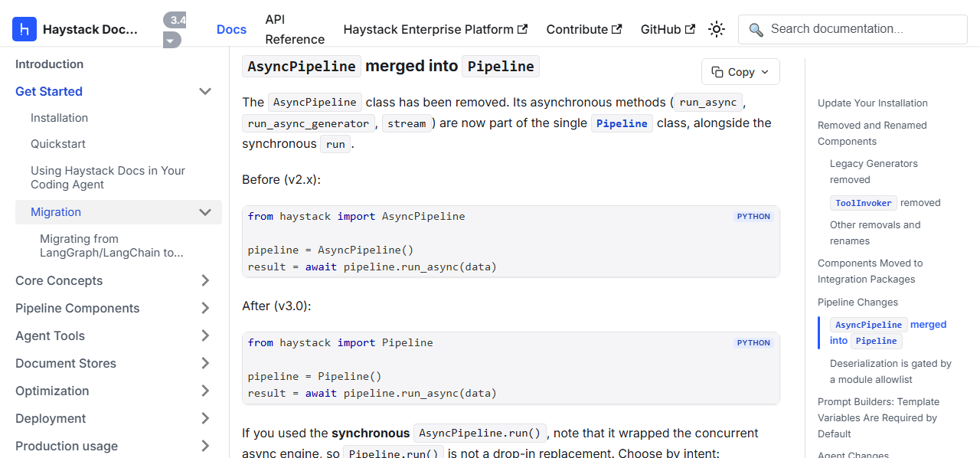Focus the Search documentation field
This screenshot has width=980, height=458.
(853, 29)
